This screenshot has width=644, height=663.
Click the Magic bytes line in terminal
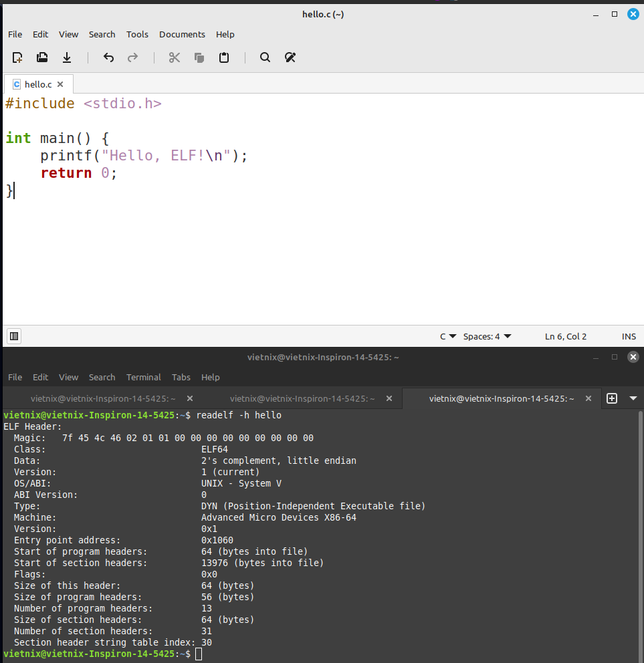point(164,438)
